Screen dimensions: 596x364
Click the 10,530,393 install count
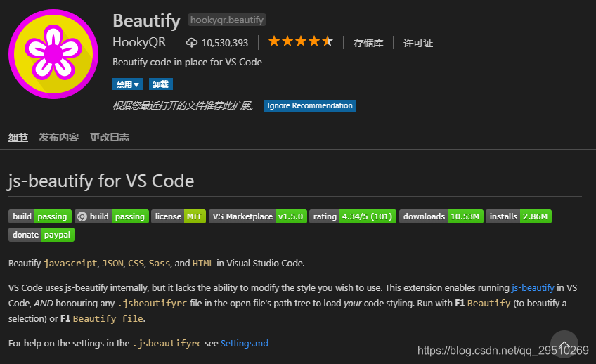pos(225,43)
